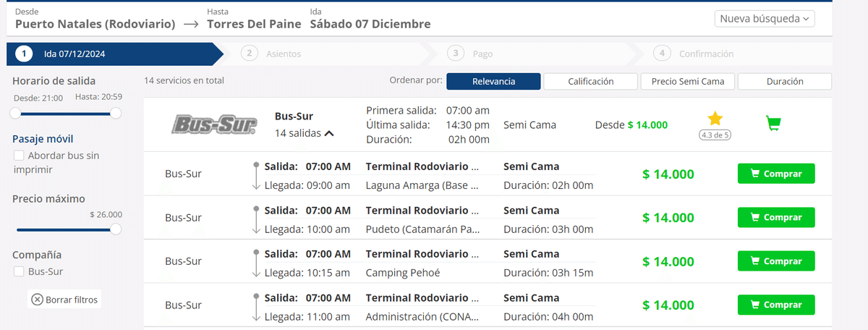Viewport: 868px width, 330px height.
Task: Collapse the 14 salidas list
Action: click(305, 133)
